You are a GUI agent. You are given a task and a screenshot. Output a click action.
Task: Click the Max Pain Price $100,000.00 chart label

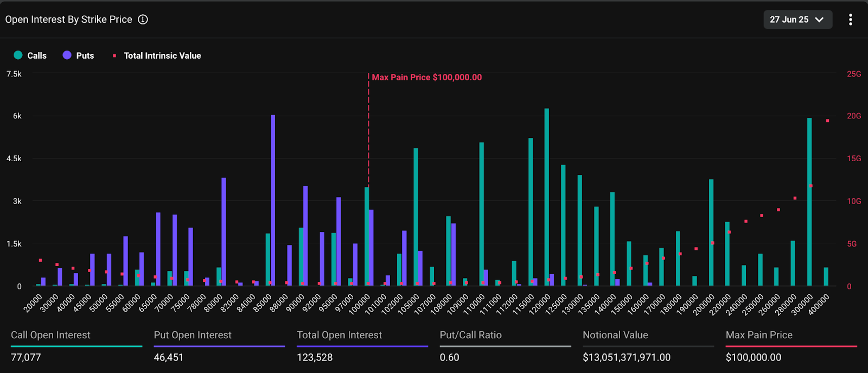[x=426, y=78]
